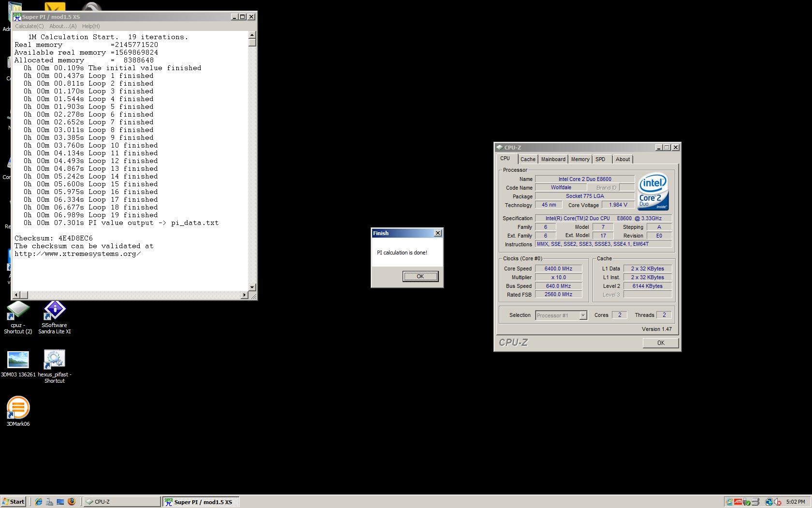Click Safely Remove Hardware tray icon
The image size is (812, 508).
[x=747, y=502]
